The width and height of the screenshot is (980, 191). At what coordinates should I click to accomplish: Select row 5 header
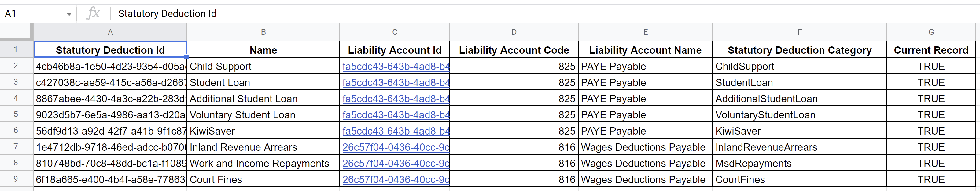(x=16, y=114)
